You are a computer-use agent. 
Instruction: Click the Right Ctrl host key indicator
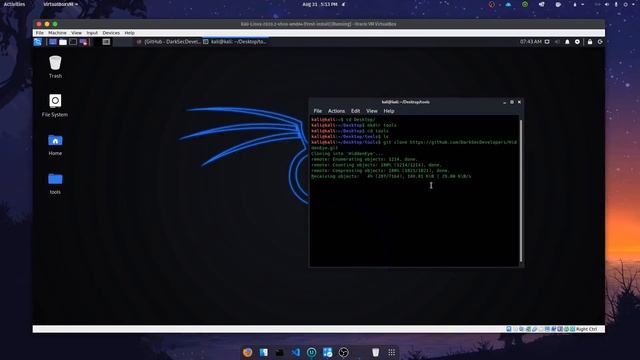pos(587,329)
